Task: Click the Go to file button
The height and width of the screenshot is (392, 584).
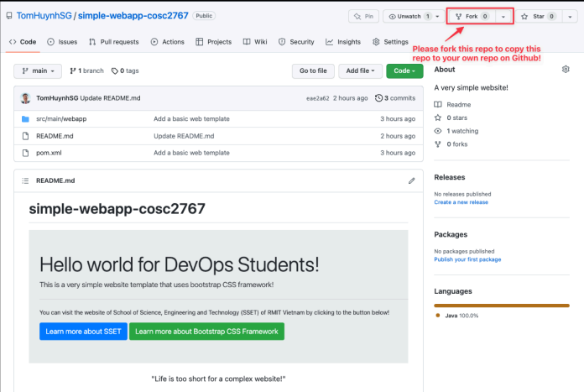Action: click(313, 71)
